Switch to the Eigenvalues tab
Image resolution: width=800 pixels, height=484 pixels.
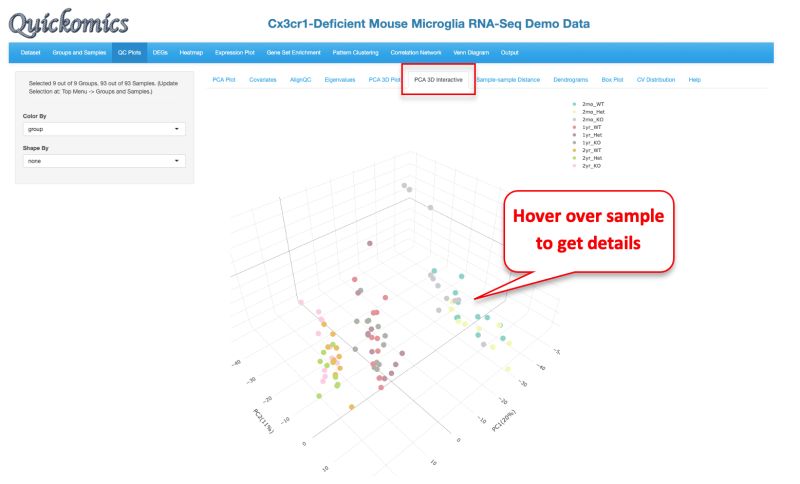click(340, 80)
